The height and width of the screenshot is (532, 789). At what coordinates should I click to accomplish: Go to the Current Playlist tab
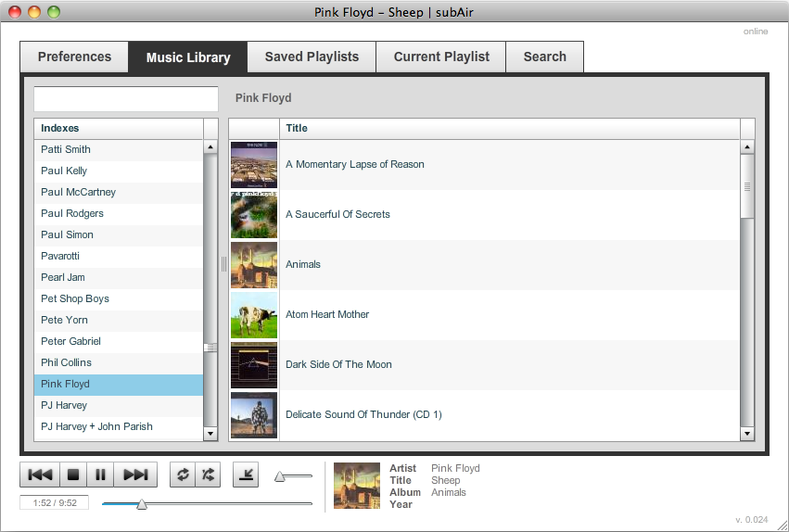(441, 57)
